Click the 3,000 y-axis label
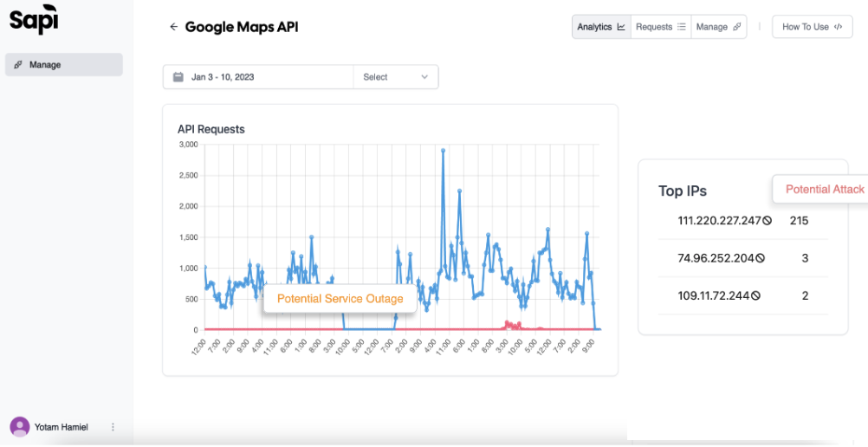Image resolution: width=868 pixels, height=447 pixels. pyautogui.click(x=188, y=145)
